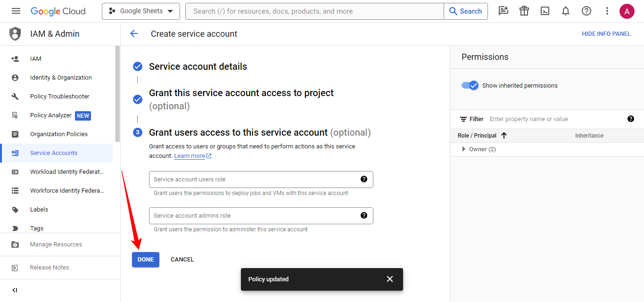644x302 pixels.
Task: Click HIDE INFO PANEL
Action: tap(606, 34)
